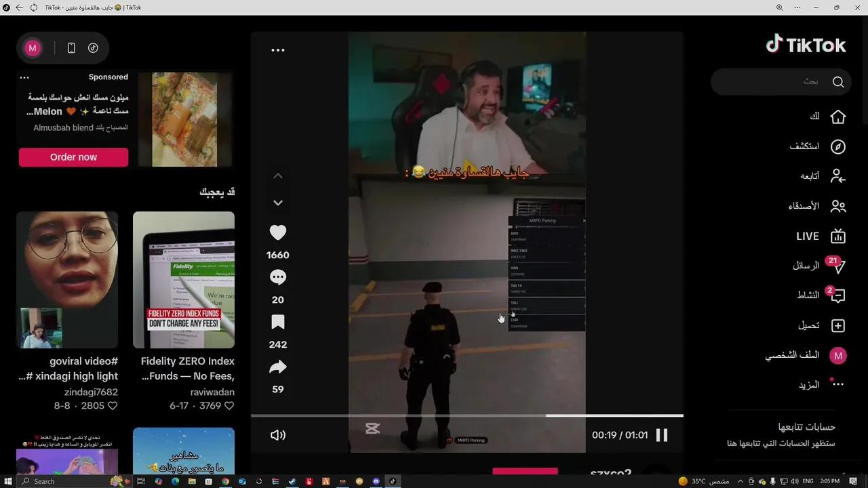Click the Fidelity ZERO Index Funds title
The width and height of the screenshot is (868, 488).
click(188, 369)
